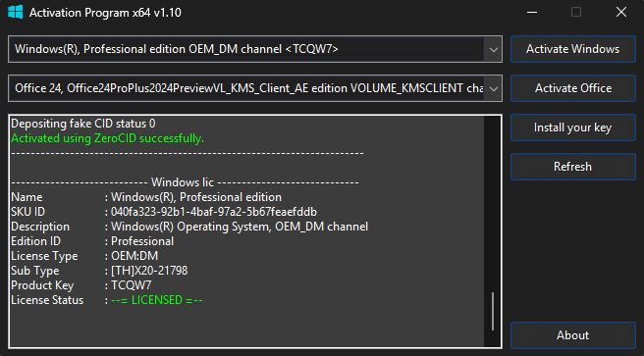Click the License Type value OEM:DM
Image resolution: width=644 pixels, height=356 pixels.
coord(134,256)
